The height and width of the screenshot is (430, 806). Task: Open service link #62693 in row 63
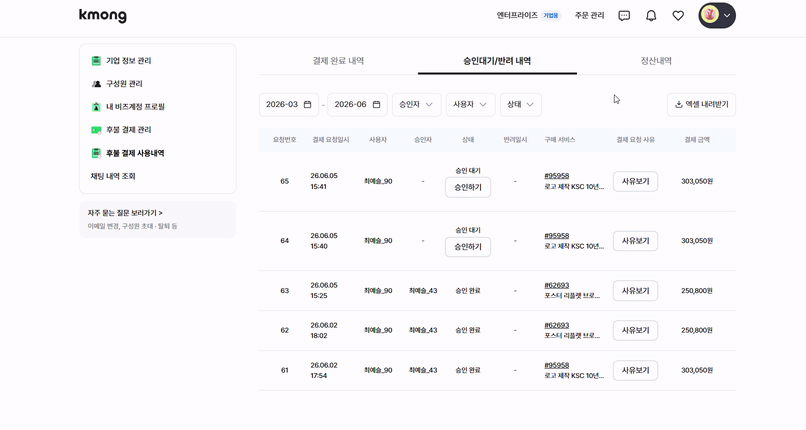tap(557, 285)
